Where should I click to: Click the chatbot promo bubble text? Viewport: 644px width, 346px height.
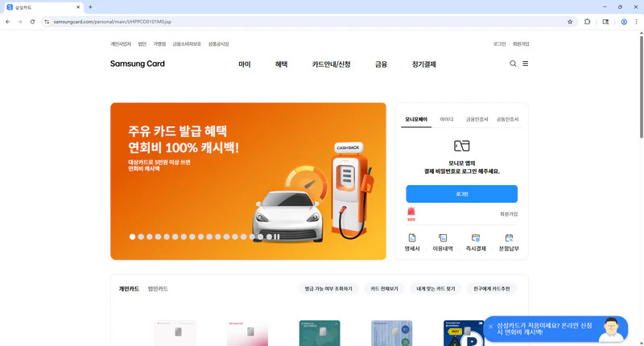coord(545,329)
